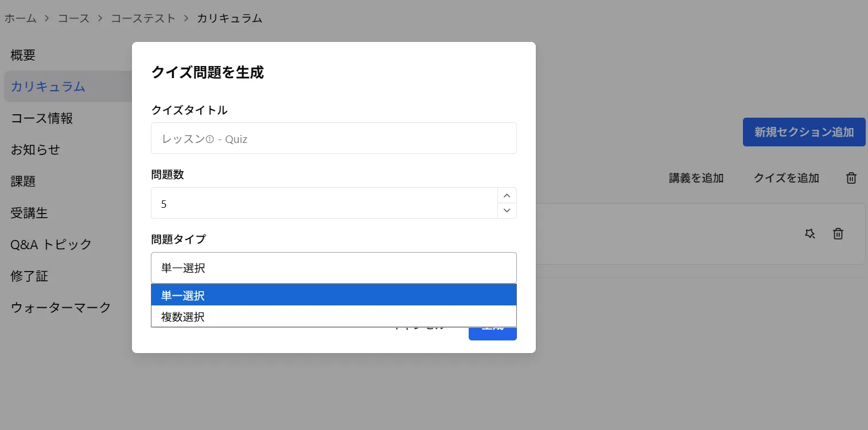Open 修了証 in the sidebar

pos(29,276)
